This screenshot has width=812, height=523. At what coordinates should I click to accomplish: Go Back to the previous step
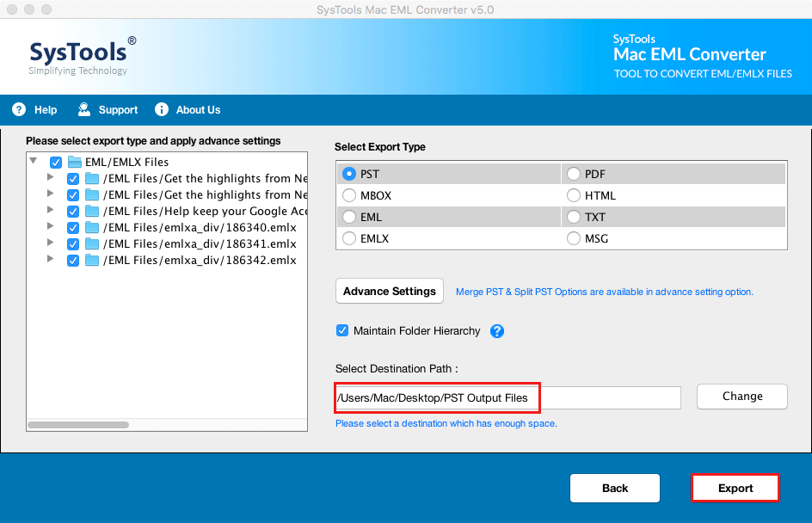point(615,488)
